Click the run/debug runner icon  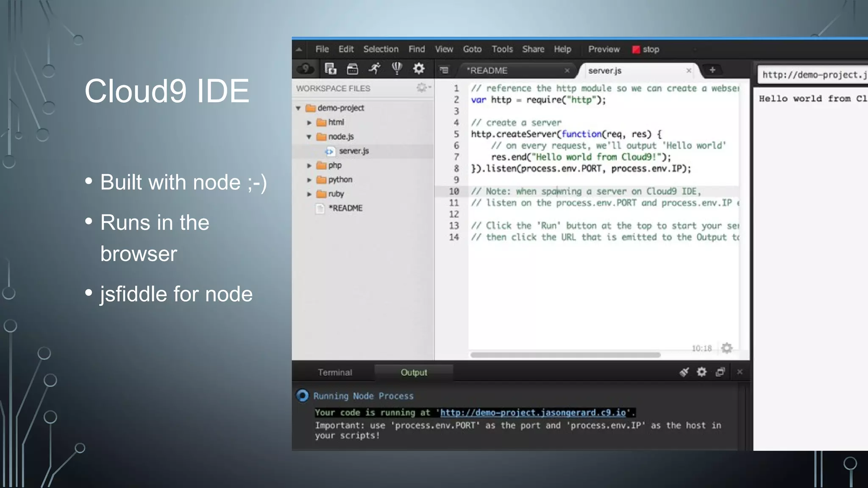[x=375, y=69]
